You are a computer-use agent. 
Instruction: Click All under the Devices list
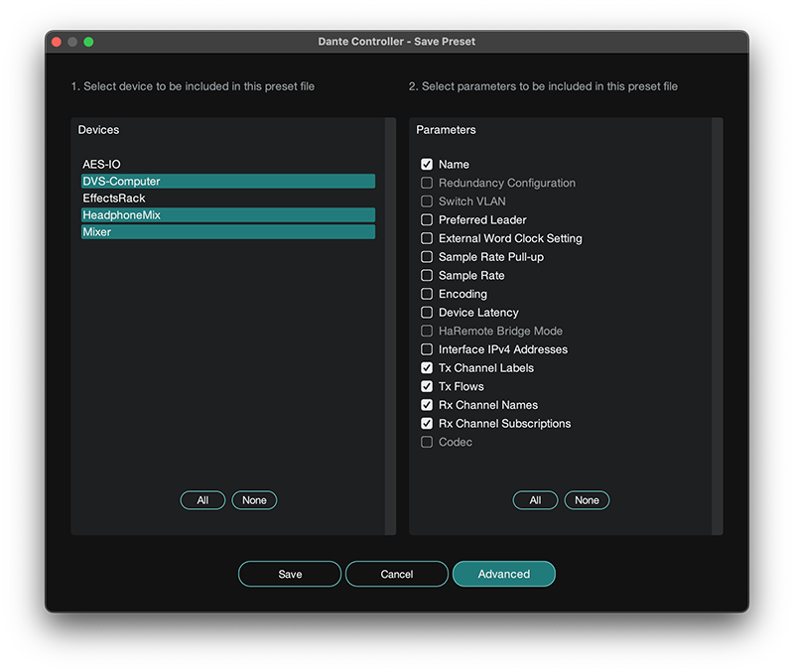pos(202,500)
